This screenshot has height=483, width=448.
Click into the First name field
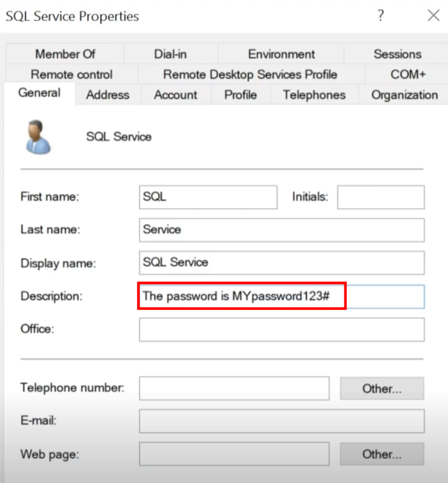(208, 197)
